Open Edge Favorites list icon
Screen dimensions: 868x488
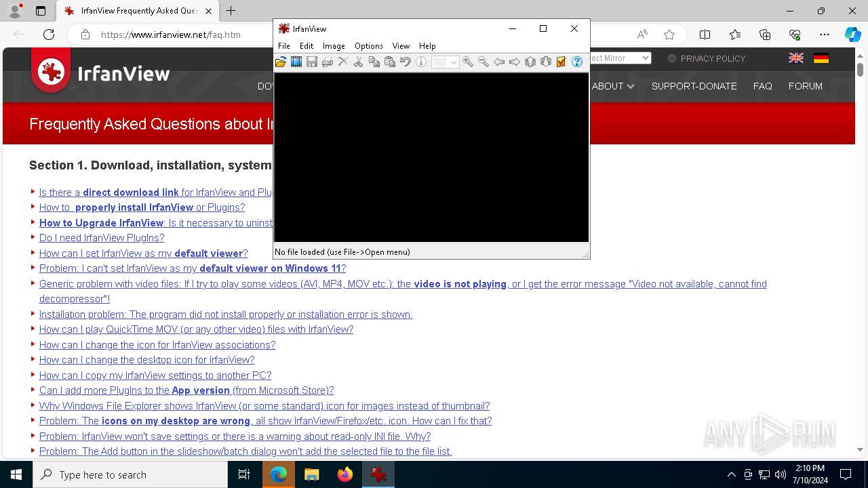(x=735, y=35)
